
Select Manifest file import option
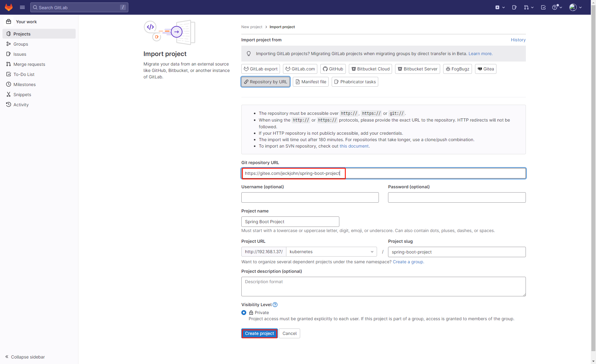[311, 82]
